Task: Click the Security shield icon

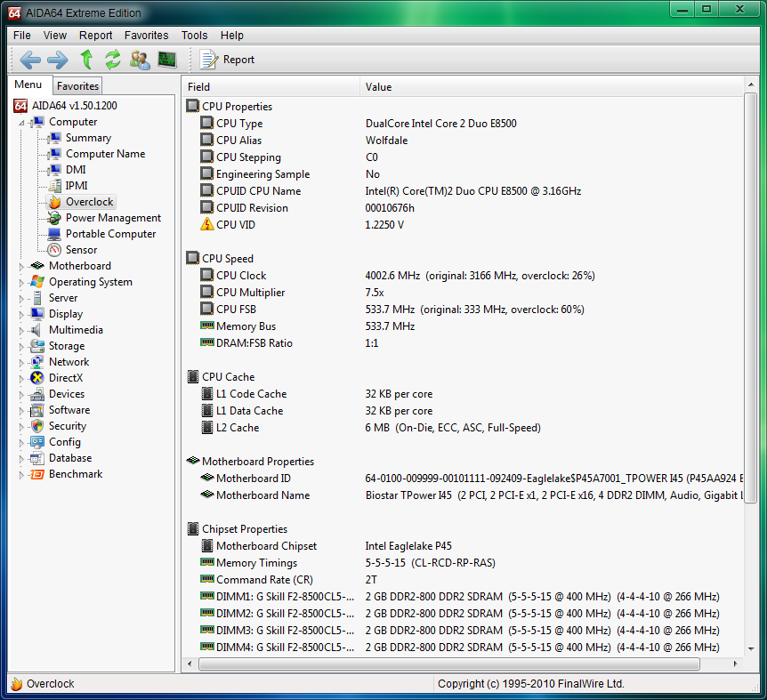Action: coord(37,426)
